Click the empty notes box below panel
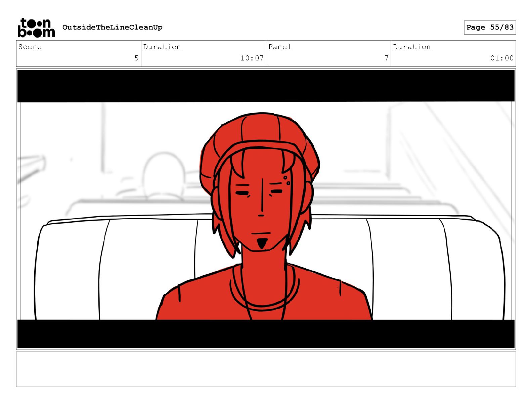Screen dimensions: 532x411 (266, 369)
